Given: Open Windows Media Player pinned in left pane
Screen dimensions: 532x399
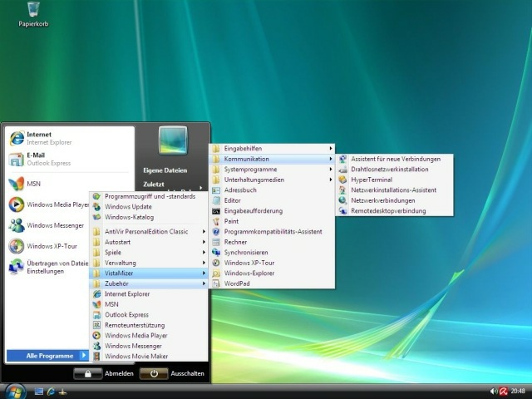Looking at the screenshot, I should 47,204.
